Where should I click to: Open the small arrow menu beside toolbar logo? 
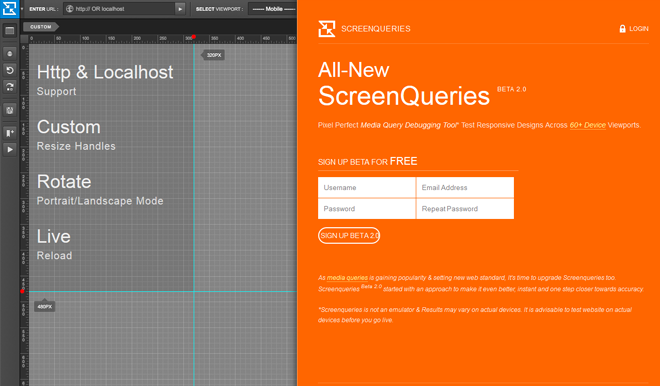(22, 9)
